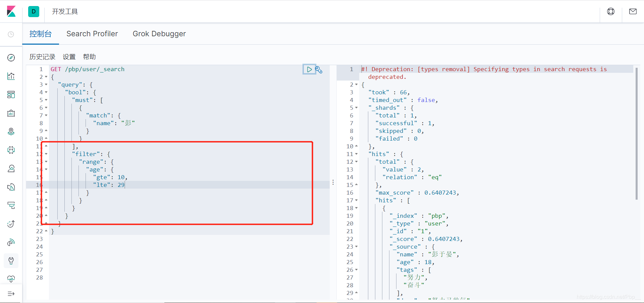Click the Kibana logo
Viewport: 644px width, 303px height.
point(11,11)
